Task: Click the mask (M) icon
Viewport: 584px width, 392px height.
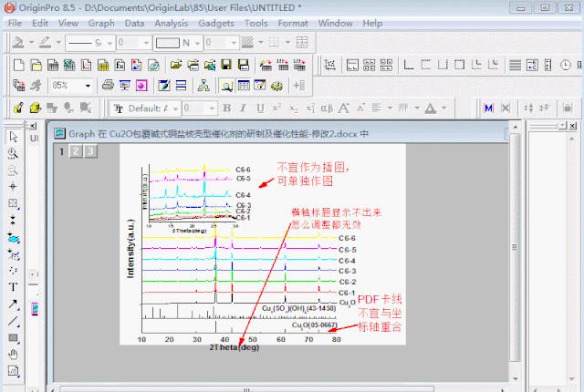Action: (488, 108)
